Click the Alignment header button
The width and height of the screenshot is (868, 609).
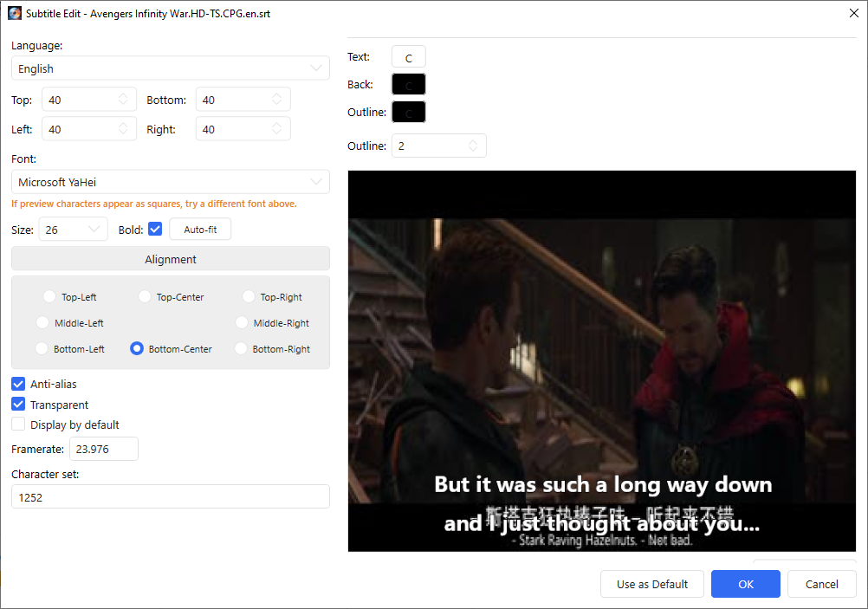coord(171,258)
